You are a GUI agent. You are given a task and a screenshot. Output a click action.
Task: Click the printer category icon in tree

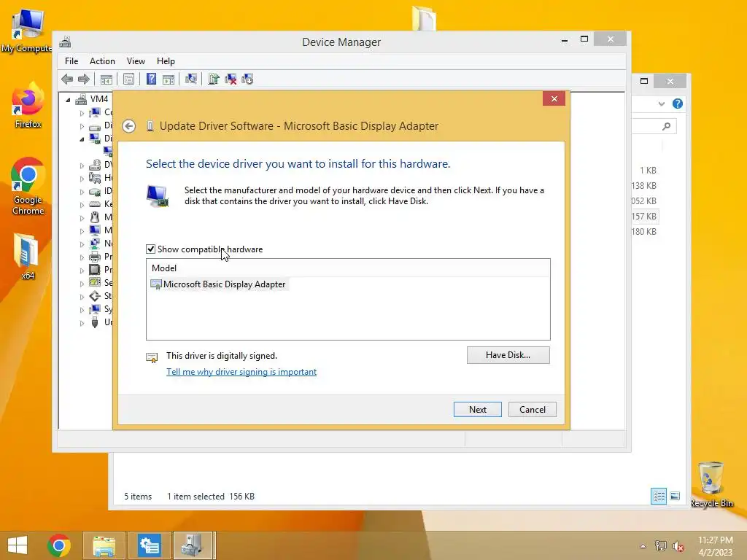pyautogui.click(x=95, y=257)
